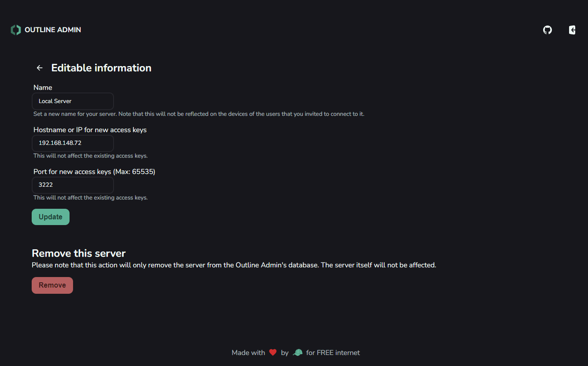Click the Hostname or IP for new access keys label
Screen dimensions: 588x366
point(90,130)
